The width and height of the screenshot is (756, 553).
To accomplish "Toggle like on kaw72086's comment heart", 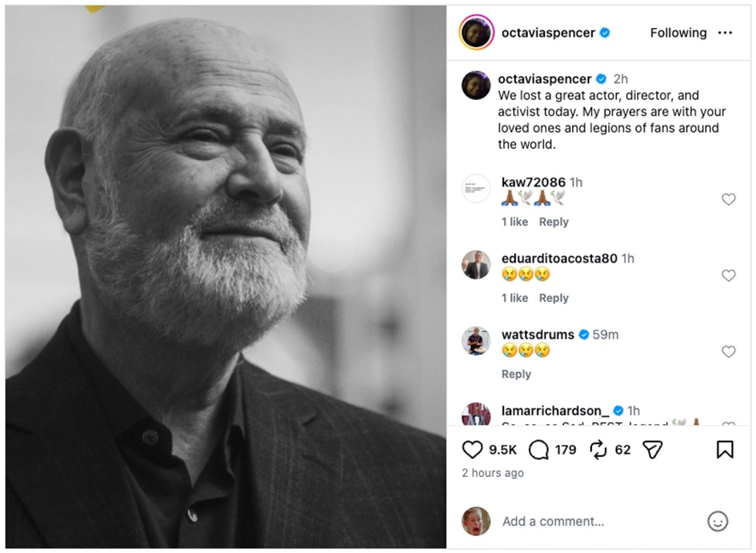I will click(729, 199).
